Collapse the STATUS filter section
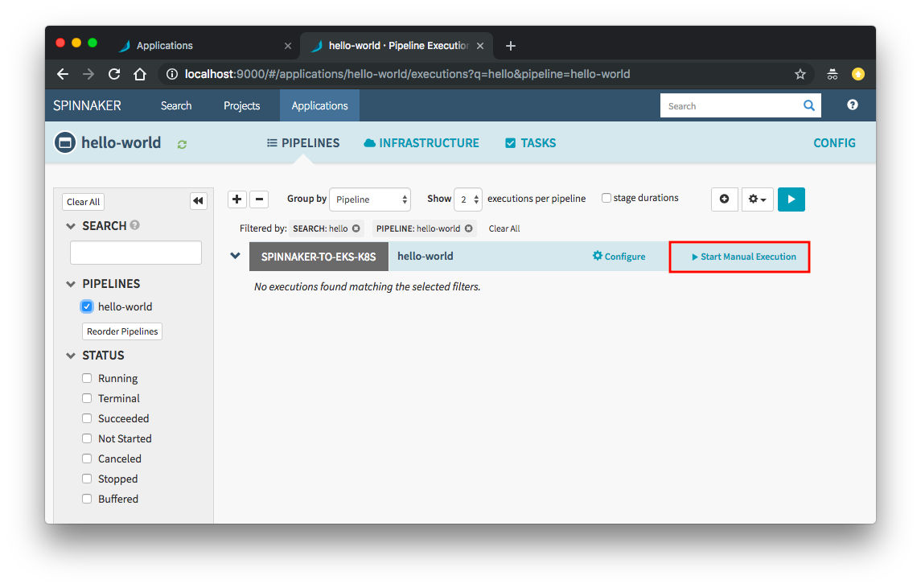This screenshot has width=921, height=588. 71,356
